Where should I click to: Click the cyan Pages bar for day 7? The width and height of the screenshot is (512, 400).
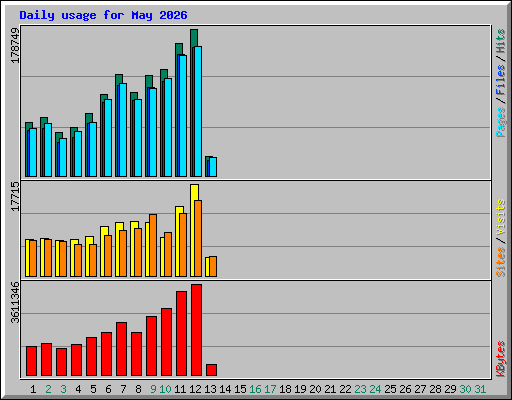point(123,130)
